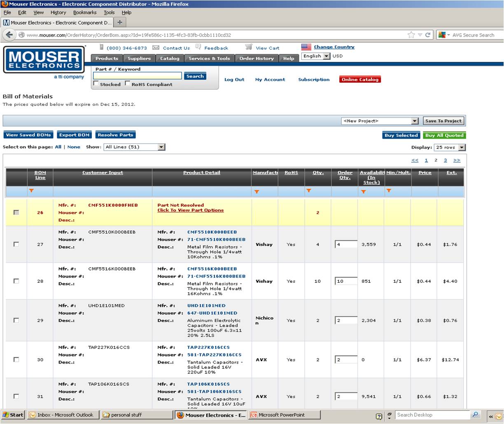This screenshot has width=504, height=424.
Task: Click the shopping cart icon
Action: 249,47
